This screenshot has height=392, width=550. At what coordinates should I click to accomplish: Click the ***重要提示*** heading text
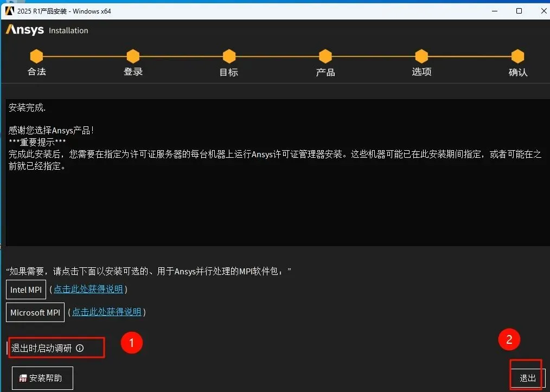click(x=37, y=143)
